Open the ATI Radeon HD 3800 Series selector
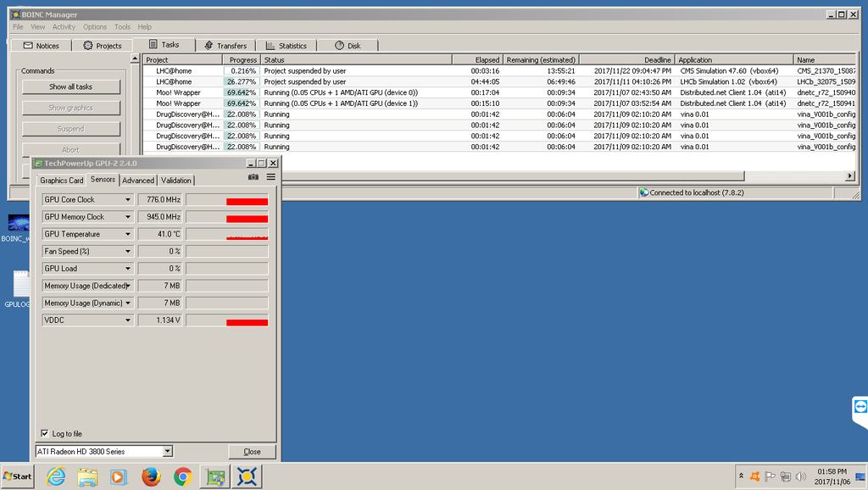868x490 pixels. pos(104,451)
